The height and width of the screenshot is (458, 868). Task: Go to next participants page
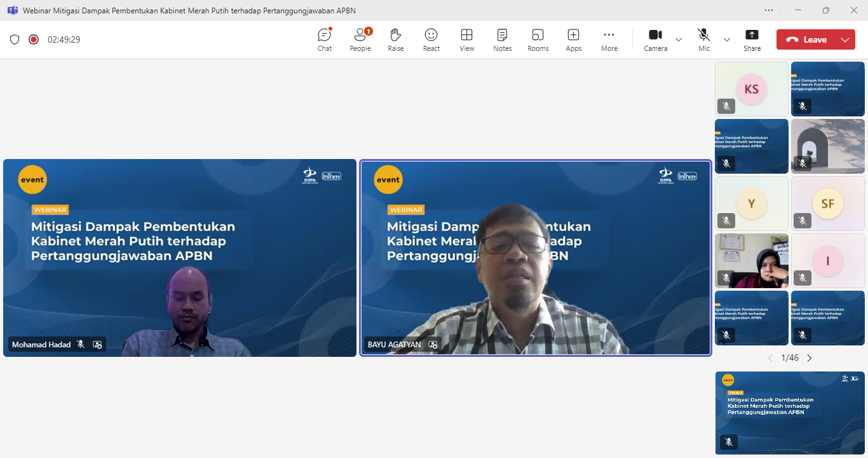(810, 358)
